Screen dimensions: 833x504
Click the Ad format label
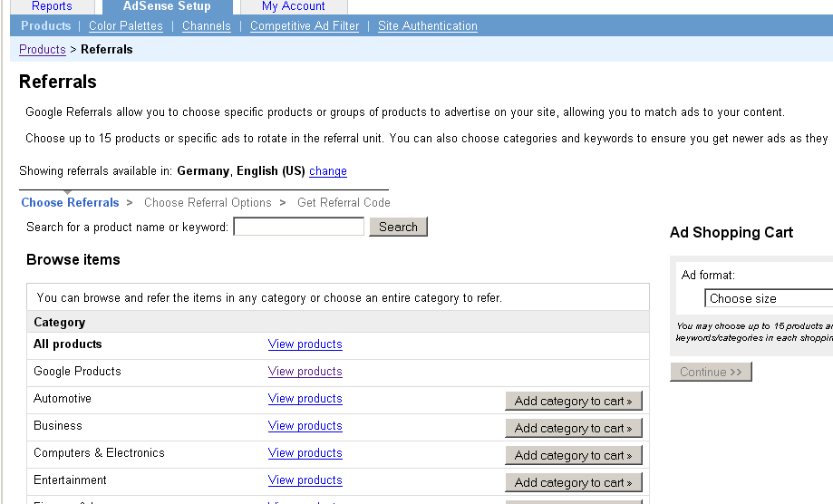click(x=708, y=275)
